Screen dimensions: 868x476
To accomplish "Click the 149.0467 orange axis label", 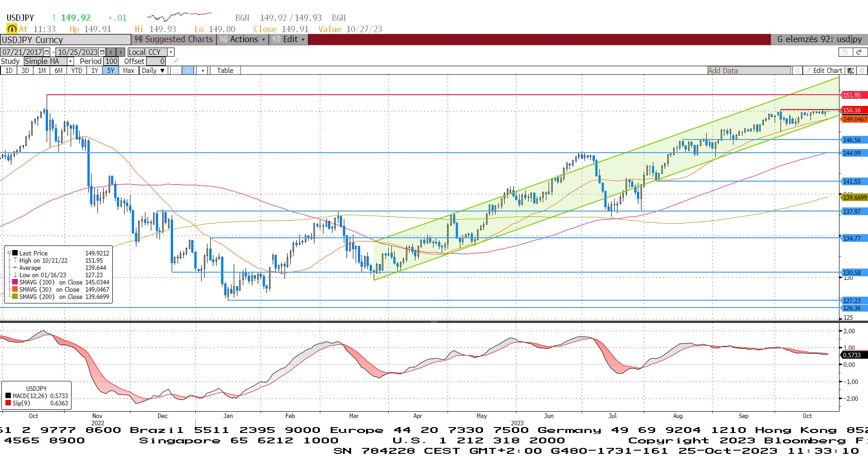I will [x=854, y=119].
